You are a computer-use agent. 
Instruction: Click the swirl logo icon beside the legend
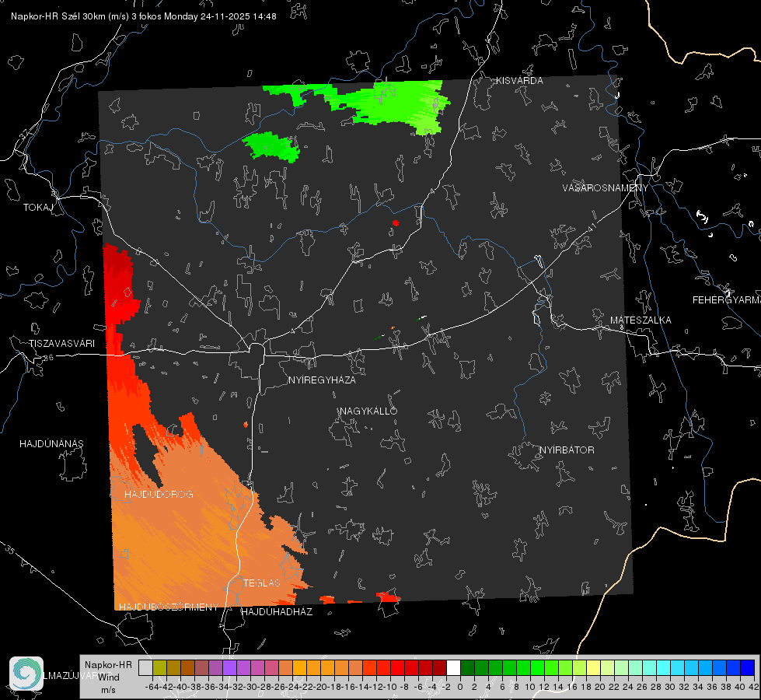pyautogui.click(x=26, y=674)
